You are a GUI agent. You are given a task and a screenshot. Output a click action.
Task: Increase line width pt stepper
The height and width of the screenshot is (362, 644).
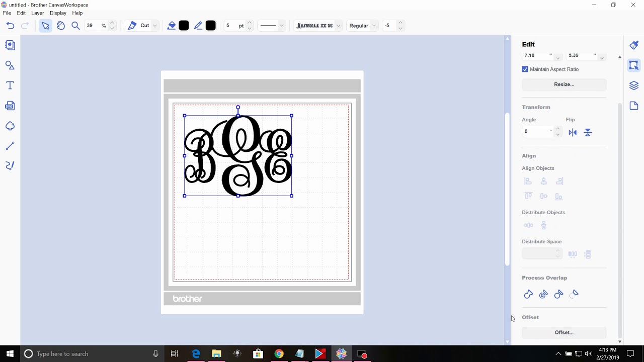click(x=250, y=23)
